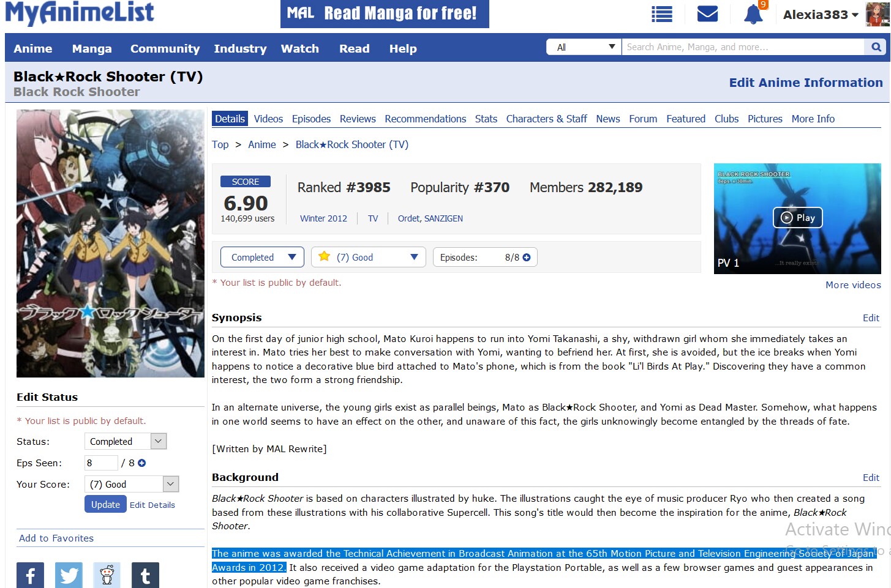The width and height of the screenshot is (891, 588).
Task: Click the Winter 2012 season link
Action: [323, 218]
